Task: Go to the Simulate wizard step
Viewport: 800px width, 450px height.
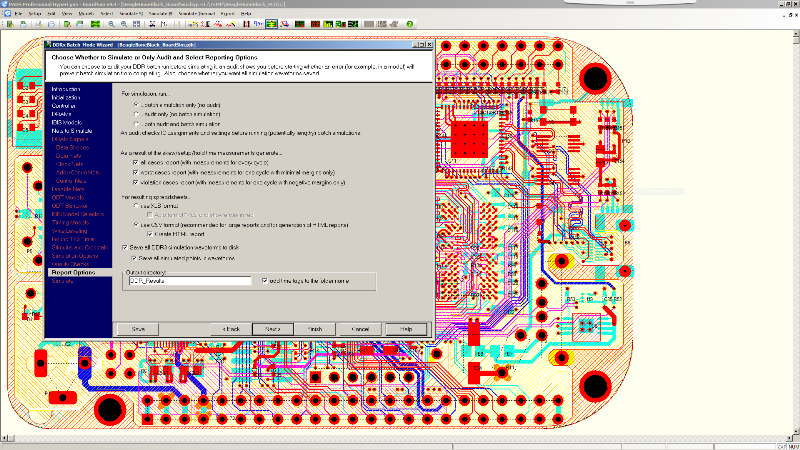Action: (62, 281)
